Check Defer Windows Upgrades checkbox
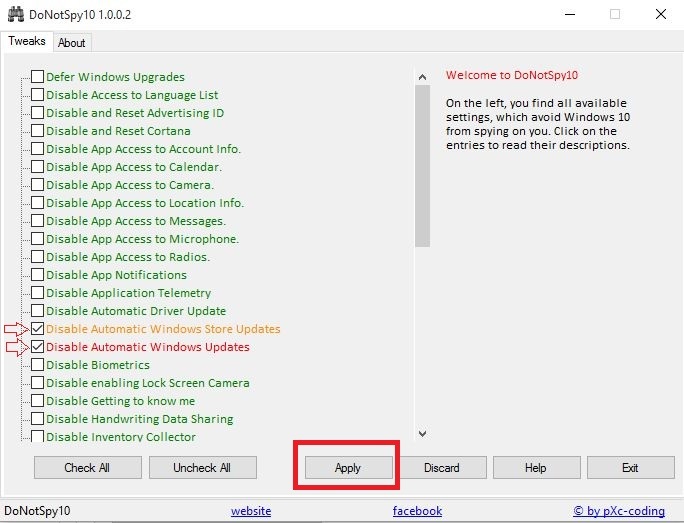The height and width of the screenshot is (523, 684). 38,77
